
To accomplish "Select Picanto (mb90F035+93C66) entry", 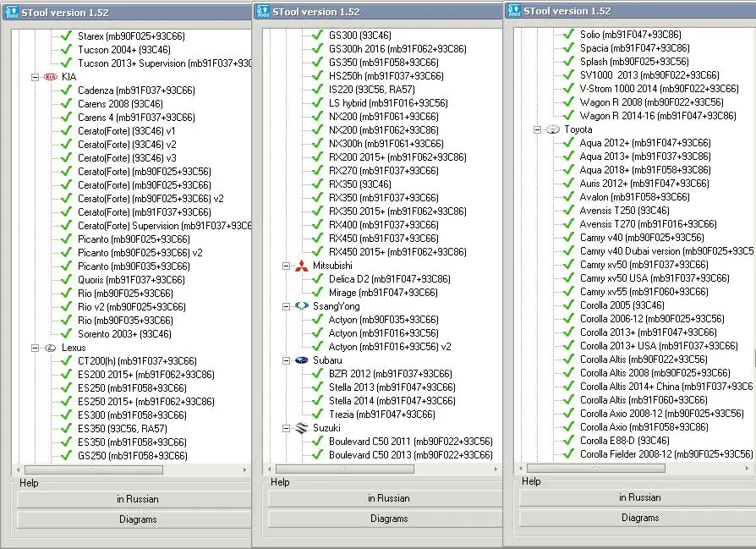I will coord(134,266).
